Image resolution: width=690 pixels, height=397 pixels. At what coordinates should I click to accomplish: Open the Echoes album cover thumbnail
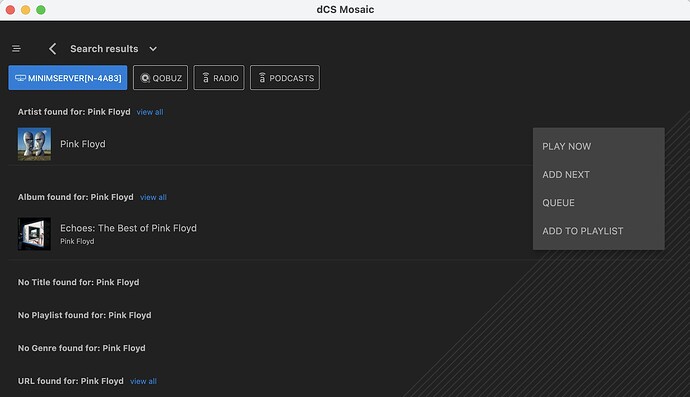pos(34,234)
